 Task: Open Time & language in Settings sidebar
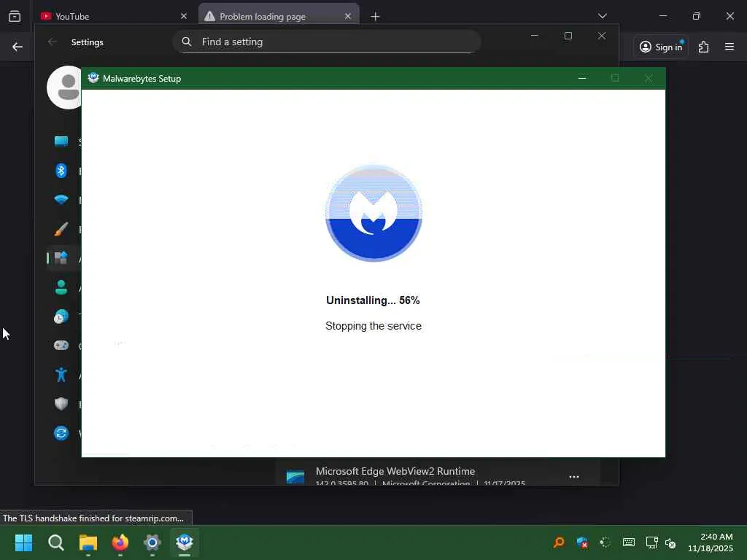coord(61,316)
